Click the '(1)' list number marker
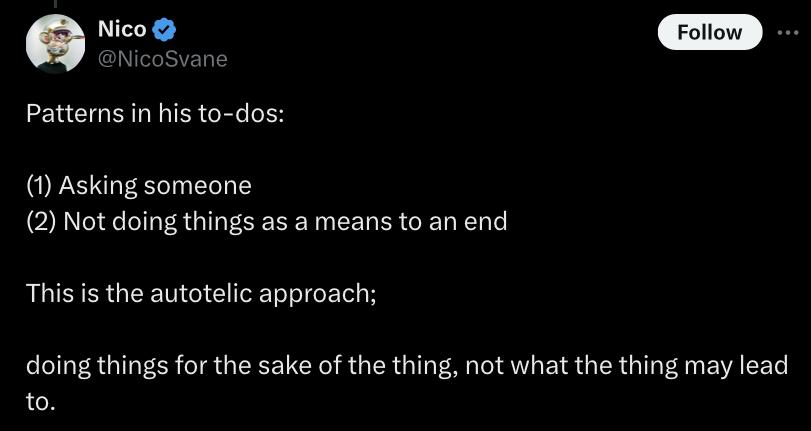 tap(39, 186)
